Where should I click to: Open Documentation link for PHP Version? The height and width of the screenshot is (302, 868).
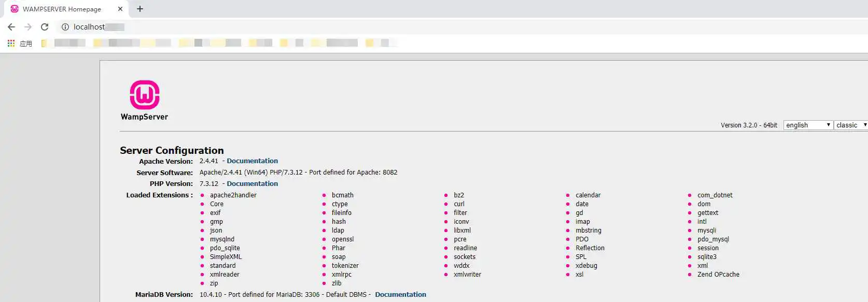(252, 184)
